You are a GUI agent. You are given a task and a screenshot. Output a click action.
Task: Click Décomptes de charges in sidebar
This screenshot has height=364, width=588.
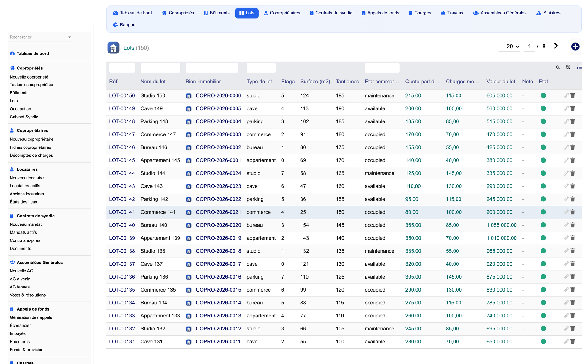(31, 155)
